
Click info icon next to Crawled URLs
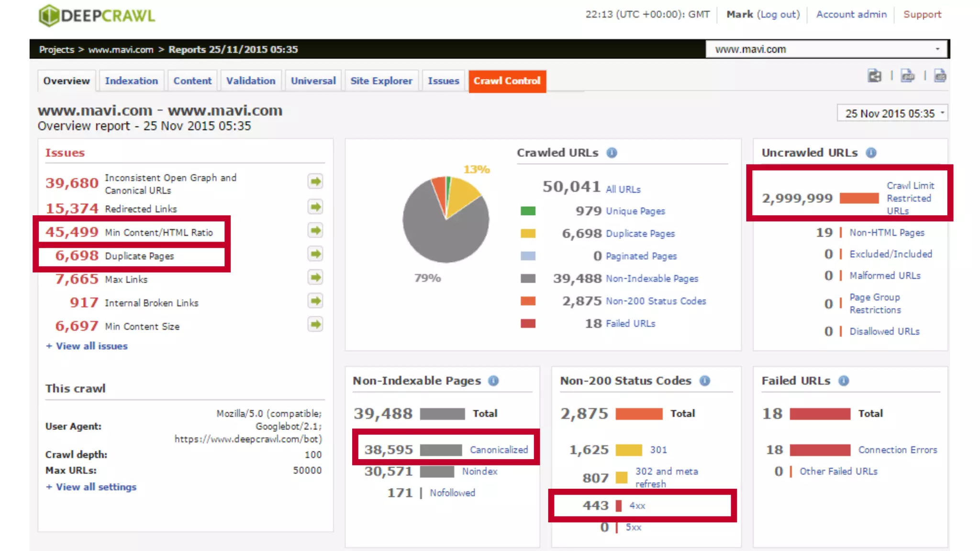pyautogui.click(x=612, y=153)
